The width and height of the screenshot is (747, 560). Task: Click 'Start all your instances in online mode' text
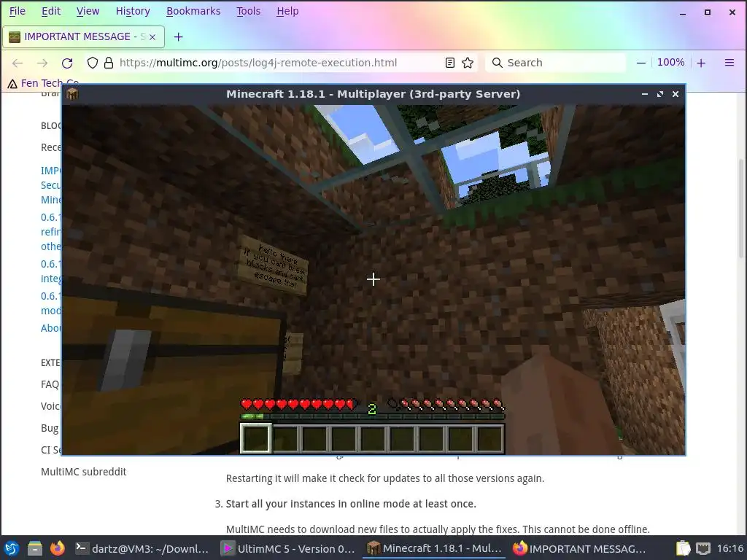point(351,504)
